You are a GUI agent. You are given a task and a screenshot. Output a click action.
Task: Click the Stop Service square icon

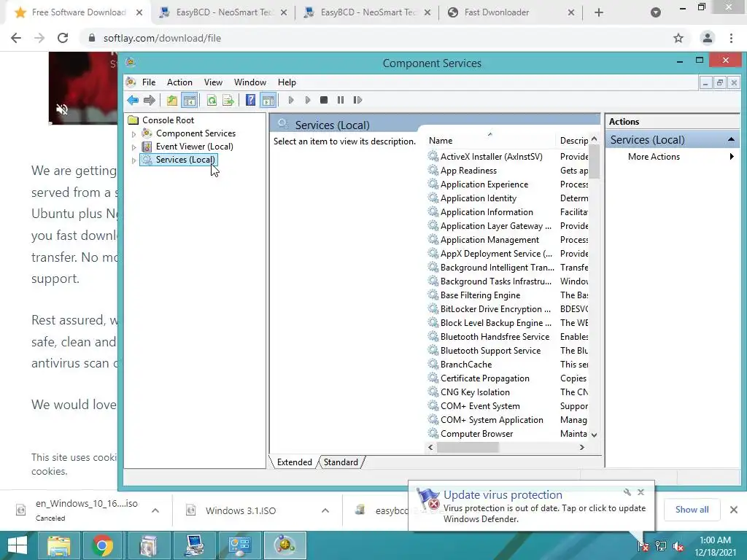click(x=324, y=100)
